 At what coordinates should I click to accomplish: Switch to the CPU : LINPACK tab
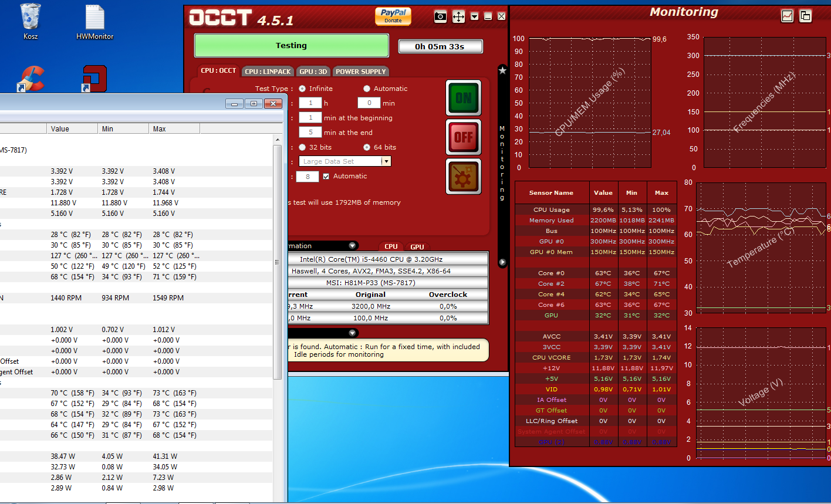pyautogui.click(x=268, y=72)
